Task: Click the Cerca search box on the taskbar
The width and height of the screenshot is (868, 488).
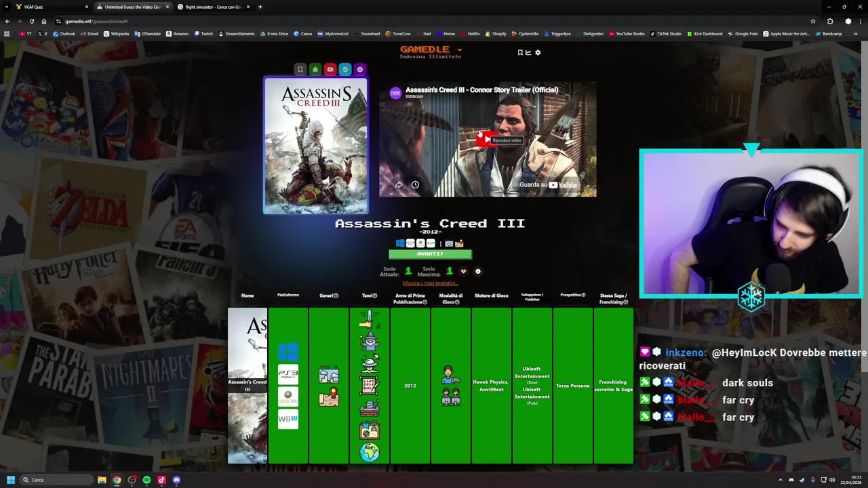Action: 57,480
